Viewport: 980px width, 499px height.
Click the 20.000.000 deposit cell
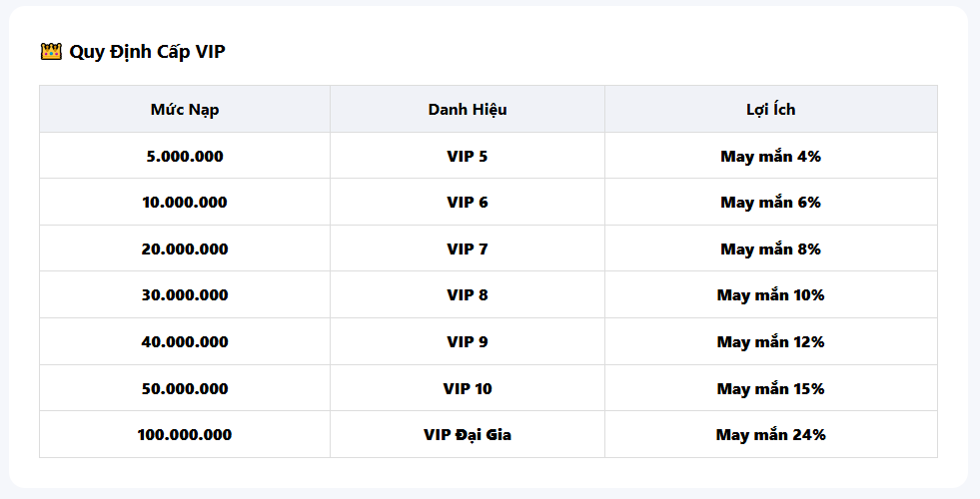click(x=185, y=249)
